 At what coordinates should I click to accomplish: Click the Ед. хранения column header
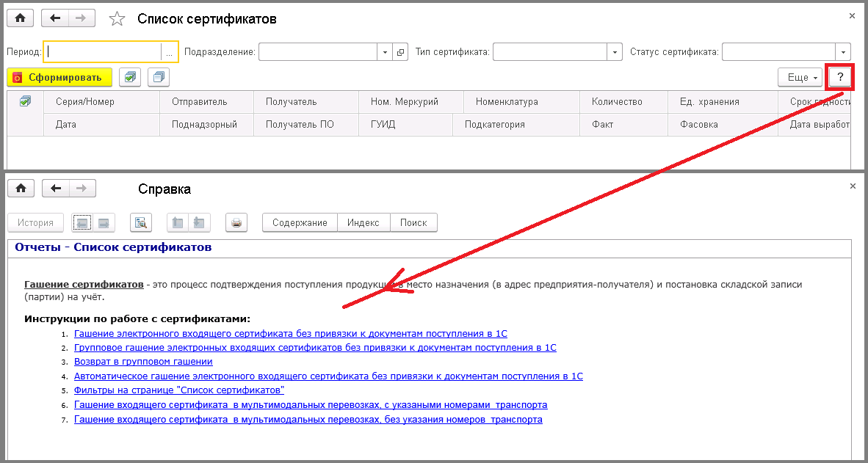click(722, 102)
